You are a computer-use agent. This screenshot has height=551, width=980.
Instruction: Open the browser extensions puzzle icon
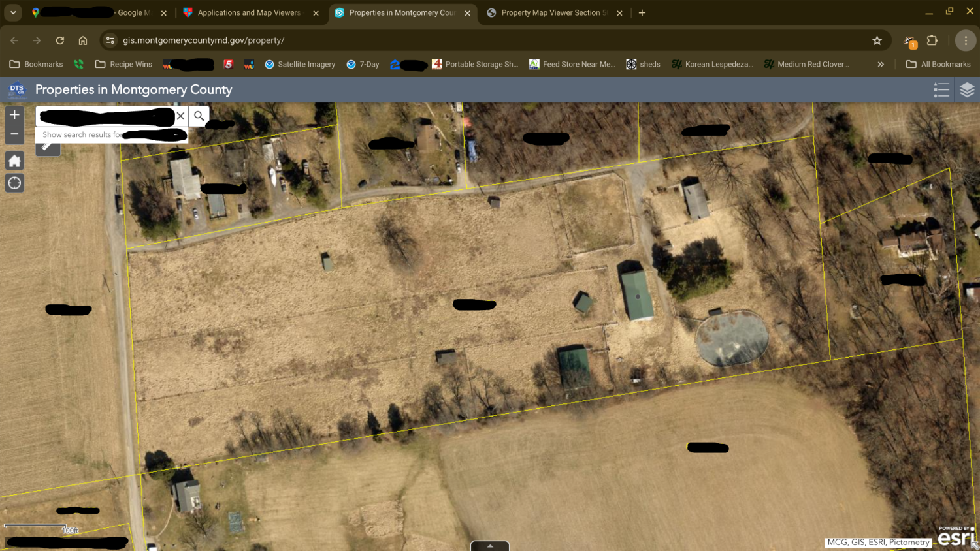pos(931,40)
